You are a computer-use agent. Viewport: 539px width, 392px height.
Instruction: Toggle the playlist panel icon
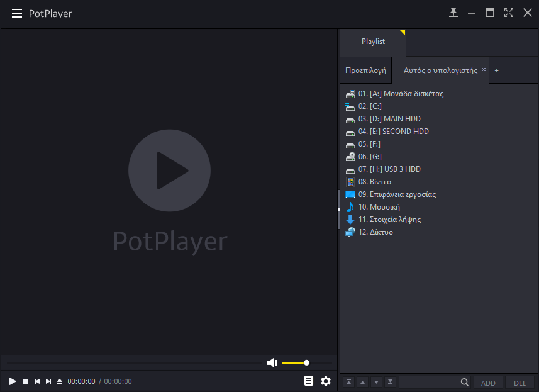309,381
